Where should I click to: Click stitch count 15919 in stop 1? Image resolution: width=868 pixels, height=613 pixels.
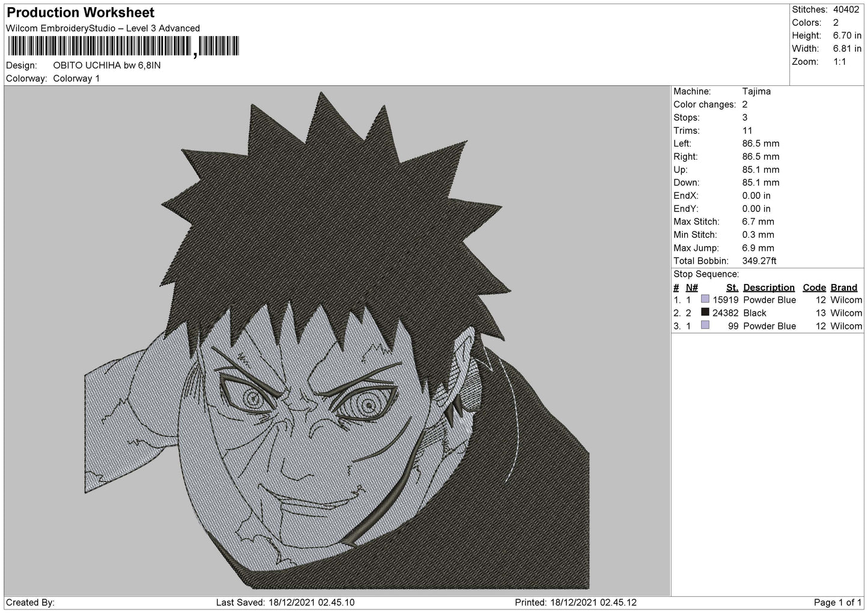(x=725, y=300)
